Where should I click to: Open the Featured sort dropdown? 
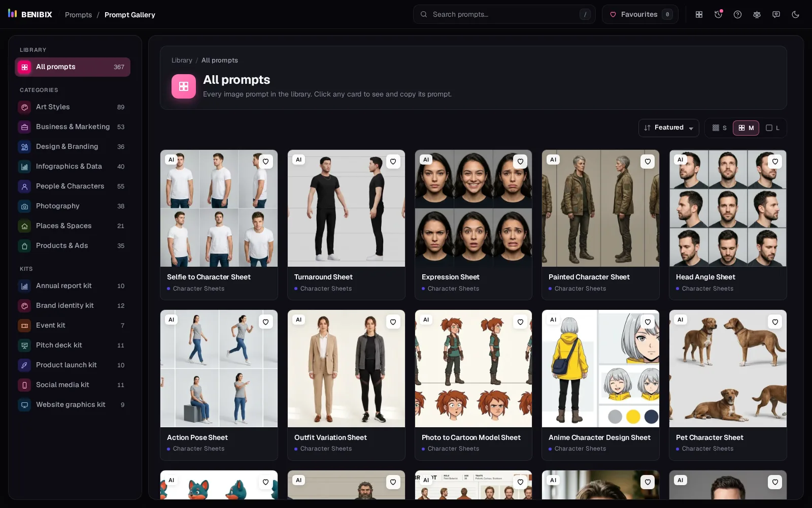click(x=668, y=128)
